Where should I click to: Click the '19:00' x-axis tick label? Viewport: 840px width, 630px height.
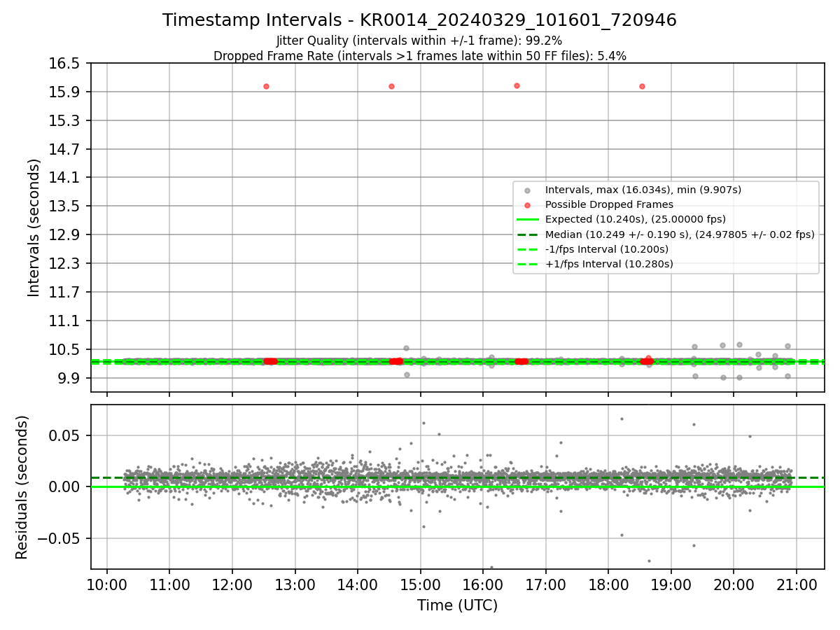[671, 584]
